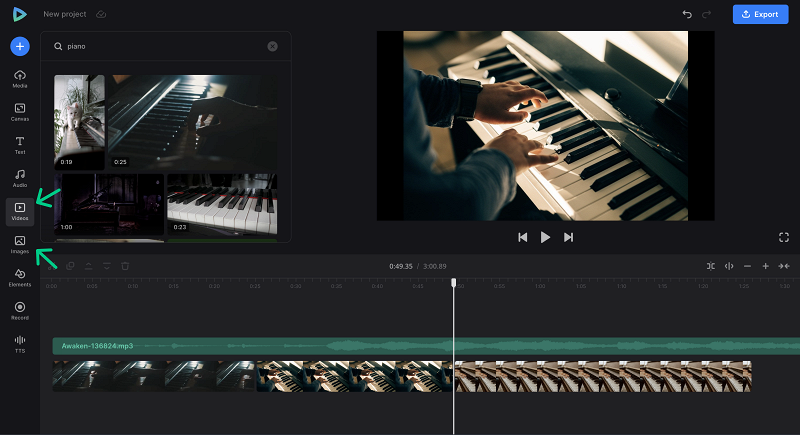Click the 1:00 mark on timeline ruler

(x=540, y=286)
